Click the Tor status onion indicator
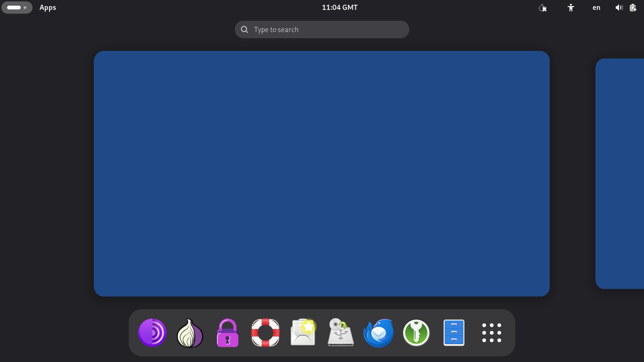 click(x=543, y=8)
